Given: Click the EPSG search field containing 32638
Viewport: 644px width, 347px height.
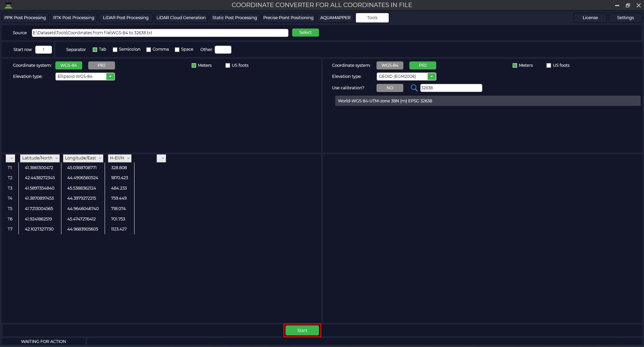Looking at the screenshot, I should coord(451,88).
